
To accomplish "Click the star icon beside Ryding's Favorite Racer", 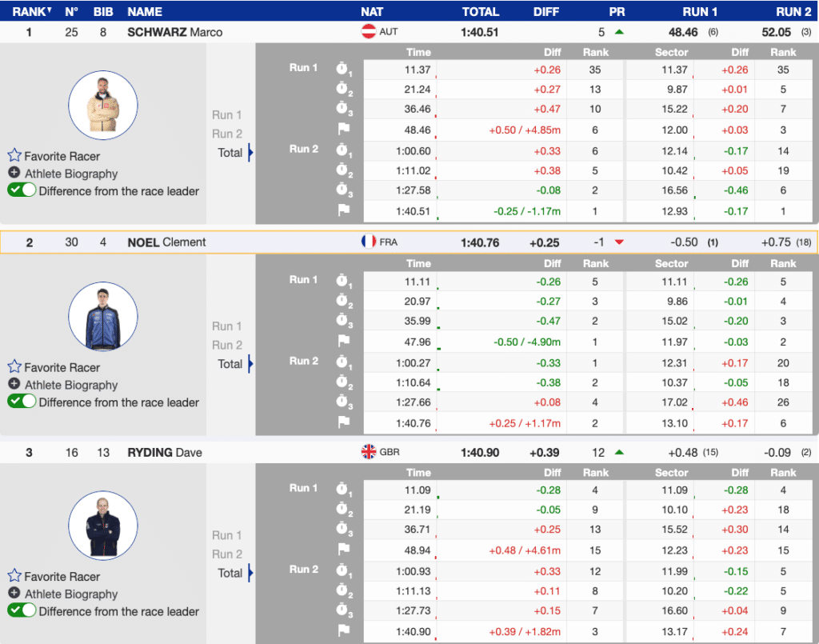I will click(14, 576).
